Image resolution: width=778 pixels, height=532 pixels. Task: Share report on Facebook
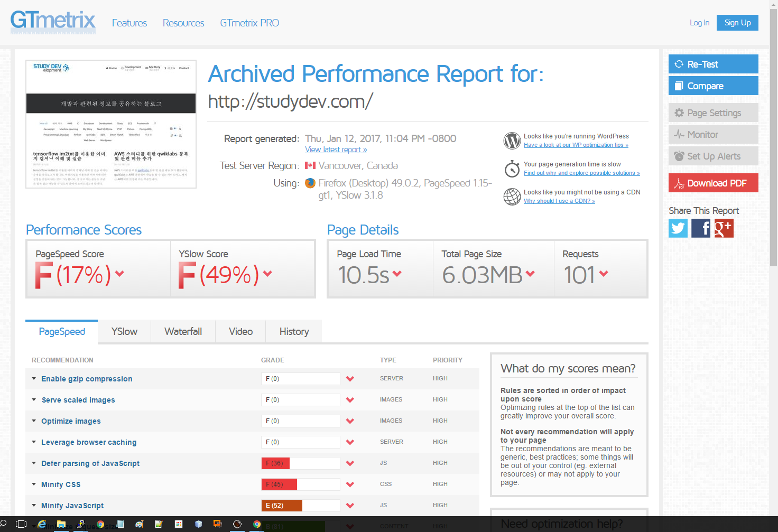pos(701,228)
